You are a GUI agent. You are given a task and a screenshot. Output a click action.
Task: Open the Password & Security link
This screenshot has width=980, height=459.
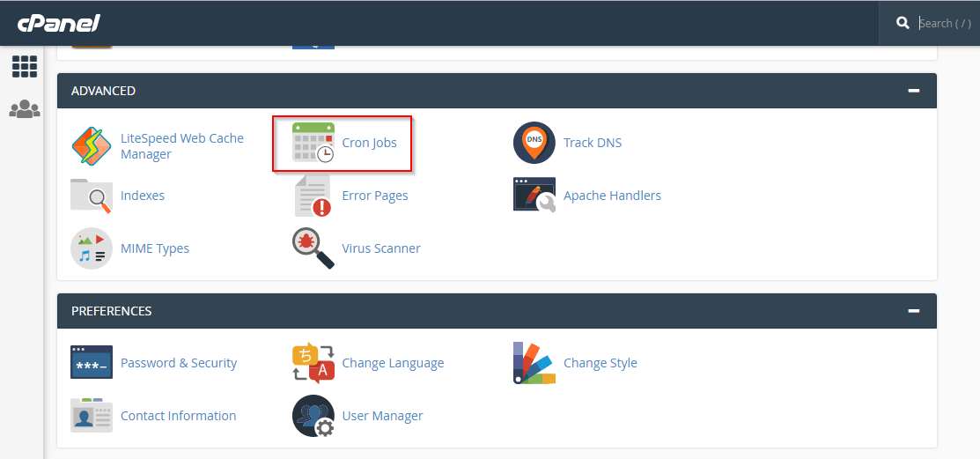(179, 363)
